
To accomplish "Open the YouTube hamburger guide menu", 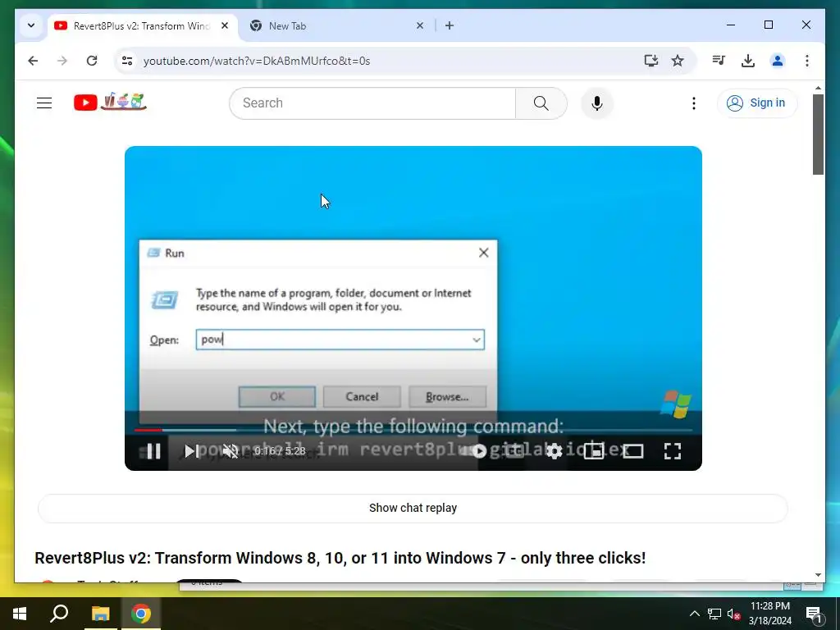I will click(44, 103).
